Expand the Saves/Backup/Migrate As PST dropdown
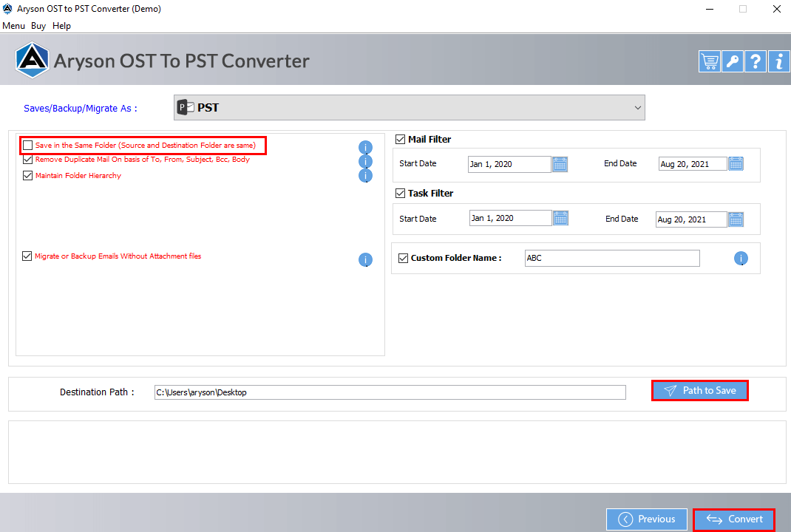The height and width of the screenshot is (532, 791). (x=409, y=107)
